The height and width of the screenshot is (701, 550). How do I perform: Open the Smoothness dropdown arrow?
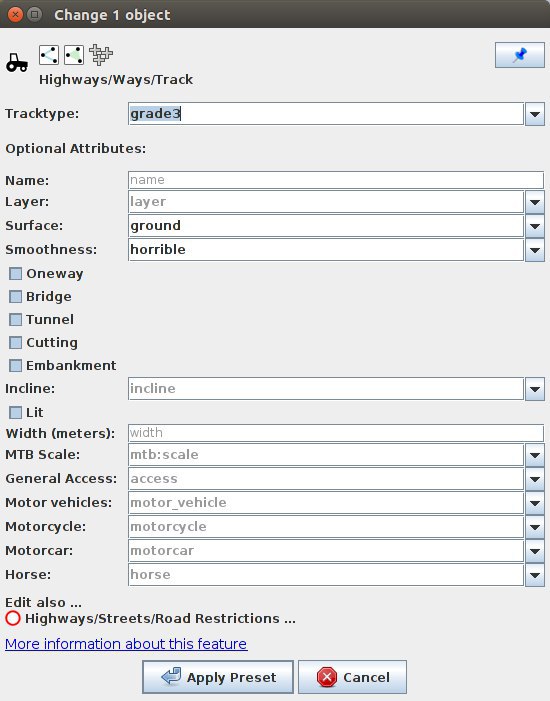(534, 250)
